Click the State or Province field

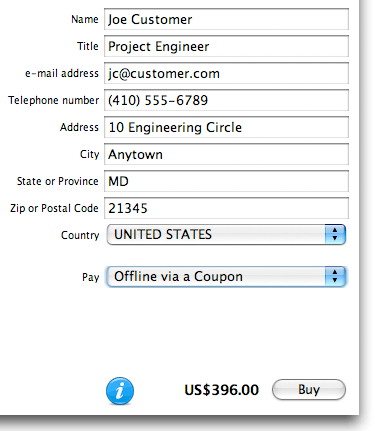[226, 181]
